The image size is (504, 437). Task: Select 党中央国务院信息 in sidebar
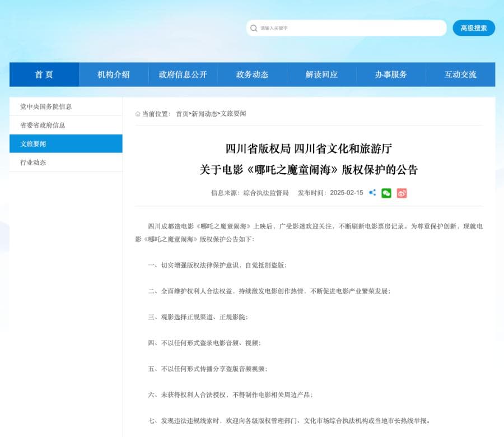(66, 106)
